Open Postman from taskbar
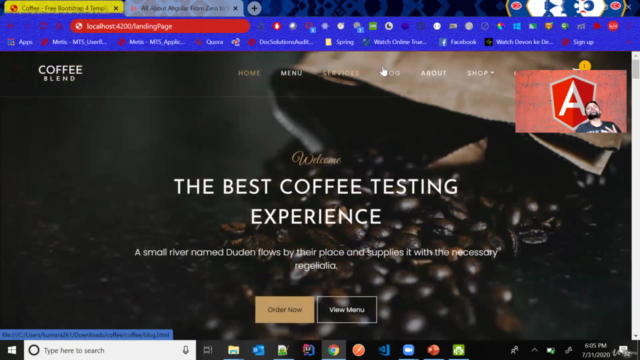The width and height of the screenshot is (640, 360). pos(358,350)
